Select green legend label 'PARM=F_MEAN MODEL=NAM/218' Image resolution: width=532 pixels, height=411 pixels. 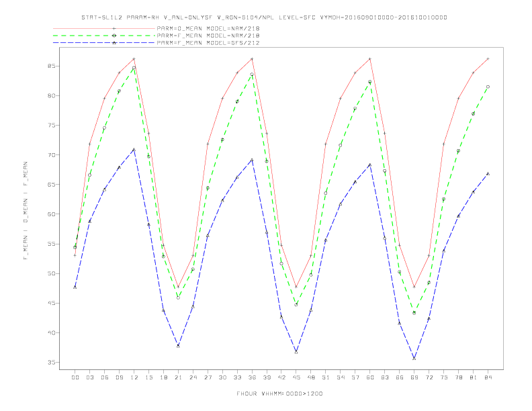pos(208,36)
